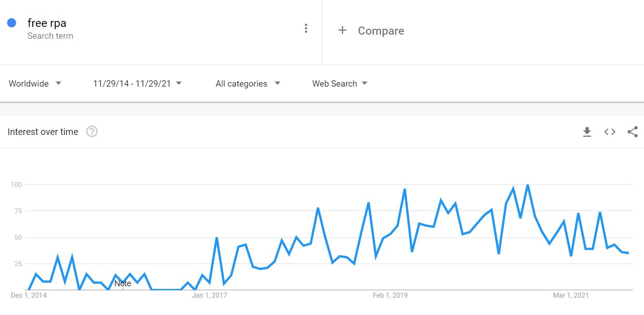
Task: Download the Interest over time data
Action: click(587, 132)
